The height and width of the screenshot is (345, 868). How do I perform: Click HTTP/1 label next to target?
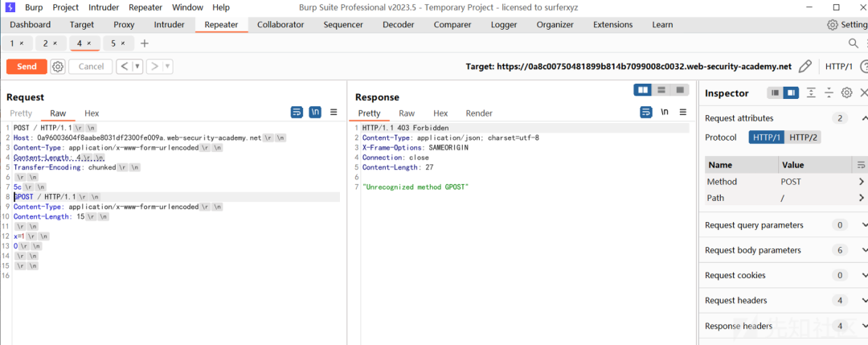click(838, 67)
